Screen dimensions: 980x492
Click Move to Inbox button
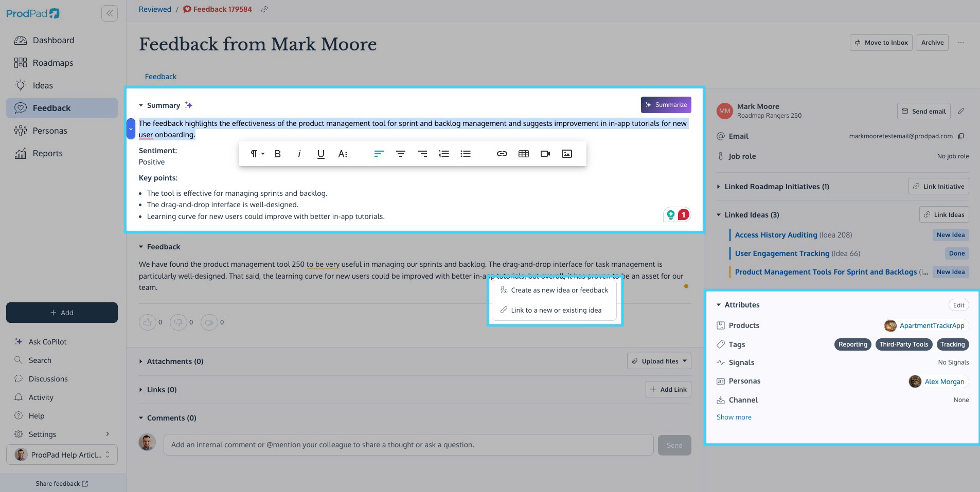tap(881, 43)
